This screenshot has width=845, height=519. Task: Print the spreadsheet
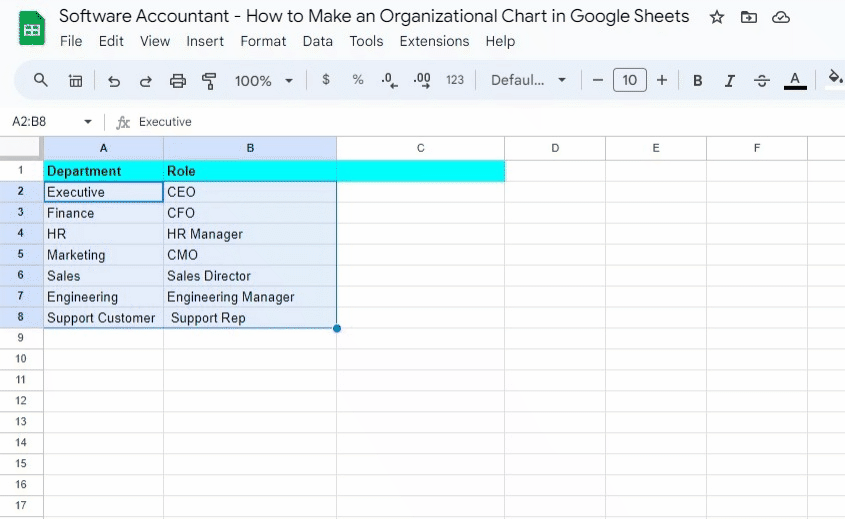(178, 81)
